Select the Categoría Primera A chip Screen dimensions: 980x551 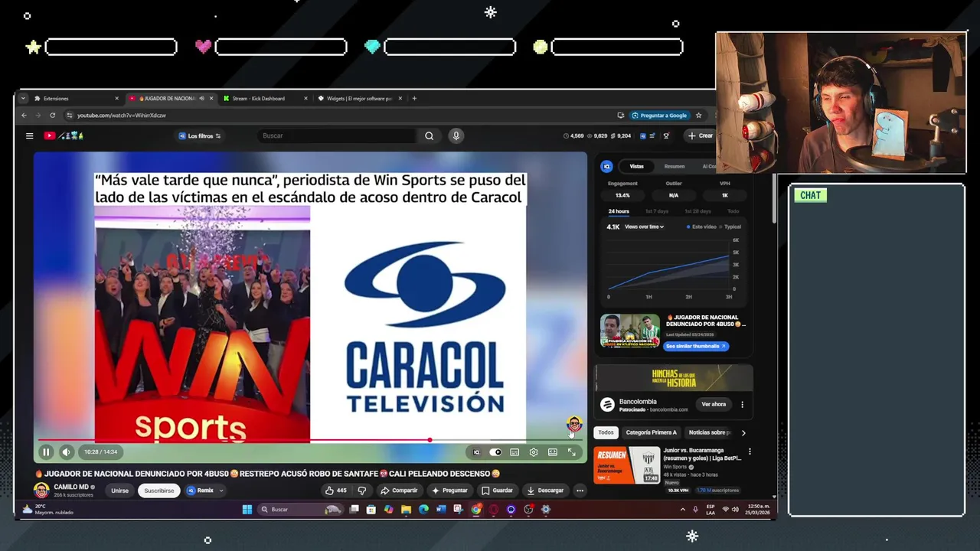(651, 432)
